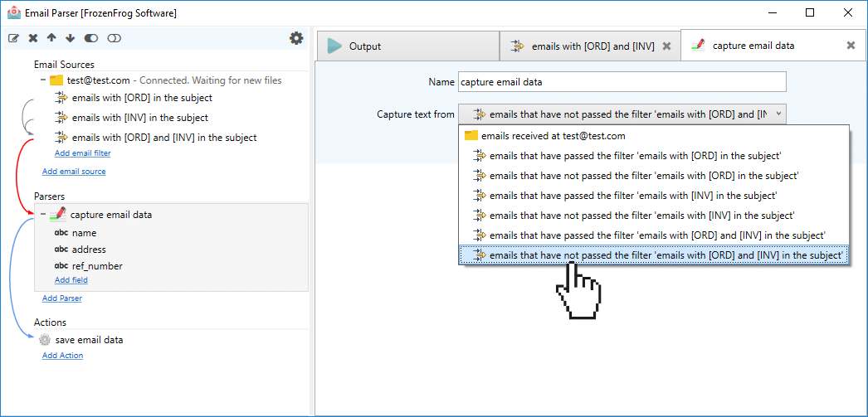Image resolution: width=868 pixels, height=417 pixels.
Task: Click the gear icon beside save email data
Action: (x=44, y=340)
